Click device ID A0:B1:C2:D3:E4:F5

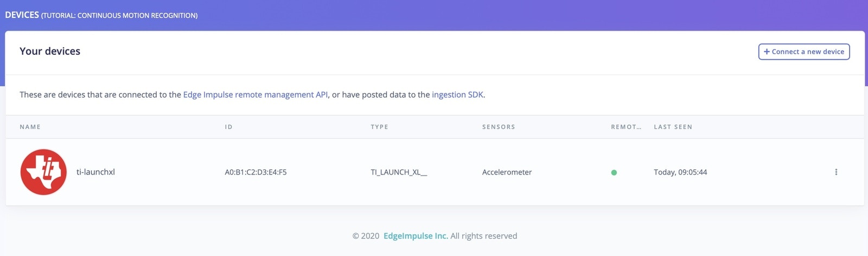click(x=256, y=172)
